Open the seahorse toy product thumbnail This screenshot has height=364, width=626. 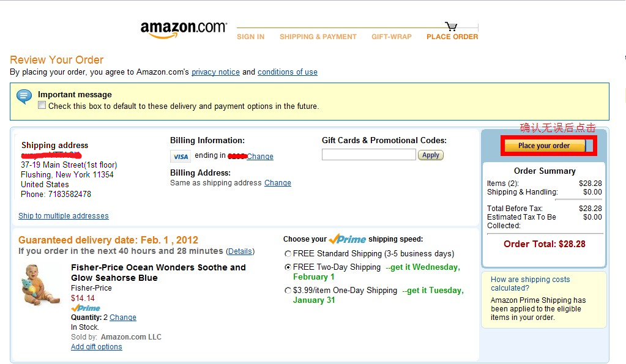pos(40,284)
